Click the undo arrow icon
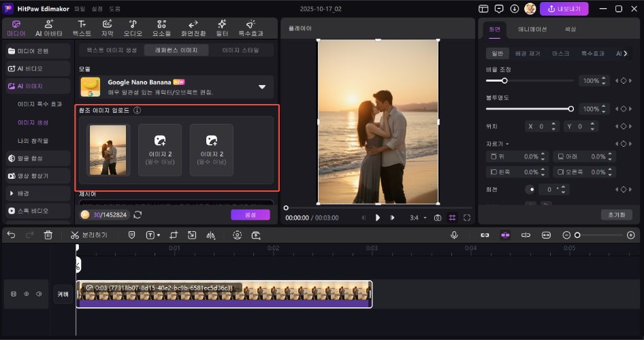The height and width of the screenshot is (340, 644). point(11,235)
